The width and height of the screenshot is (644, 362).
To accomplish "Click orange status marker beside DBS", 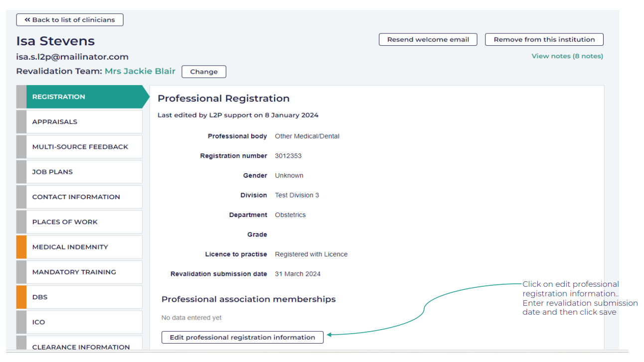I will (x=21, y=297).
